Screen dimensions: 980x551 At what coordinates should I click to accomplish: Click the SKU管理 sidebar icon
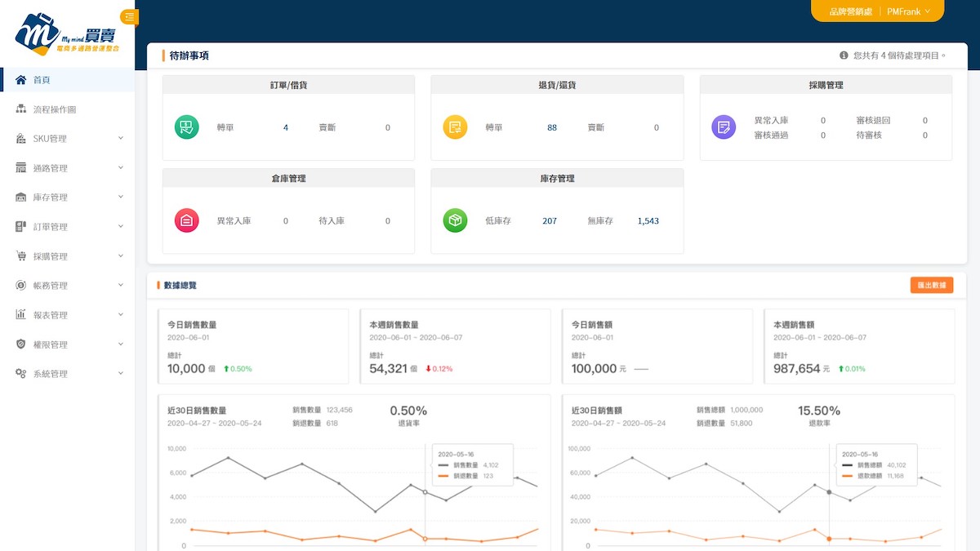click(x=21, y=139)
